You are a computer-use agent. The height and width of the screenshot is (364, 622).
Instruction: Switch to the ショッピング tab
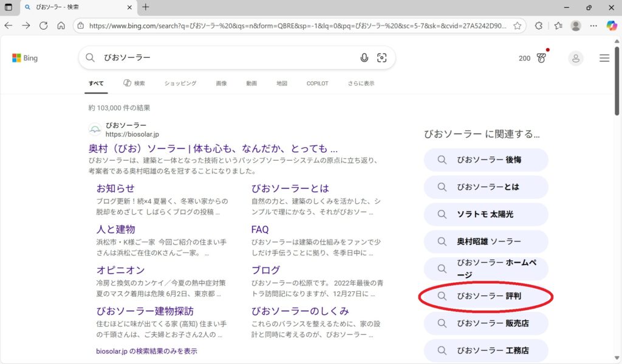180,83
